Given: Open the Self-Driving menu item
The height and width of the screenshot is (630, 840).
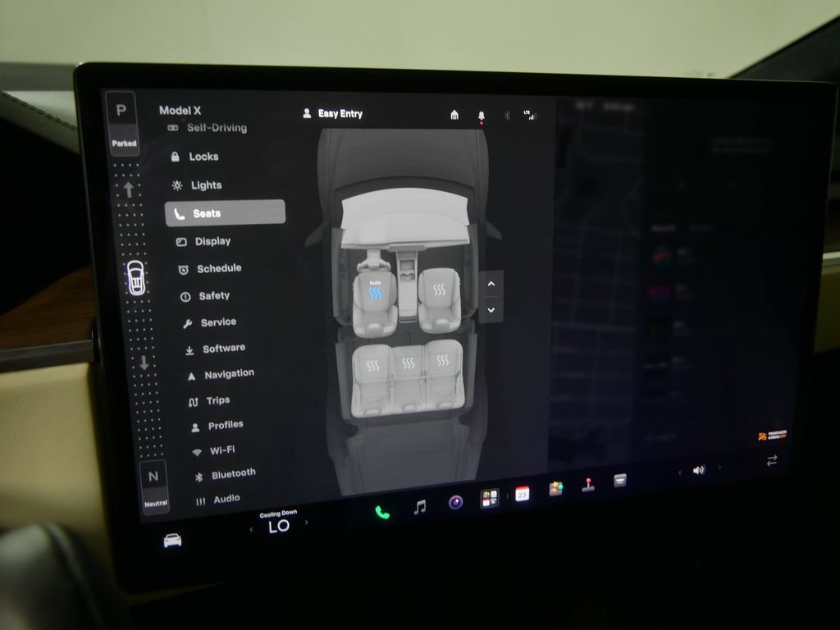Looking at the screenshot, I should pyautogui.click(x=207, y=127).
